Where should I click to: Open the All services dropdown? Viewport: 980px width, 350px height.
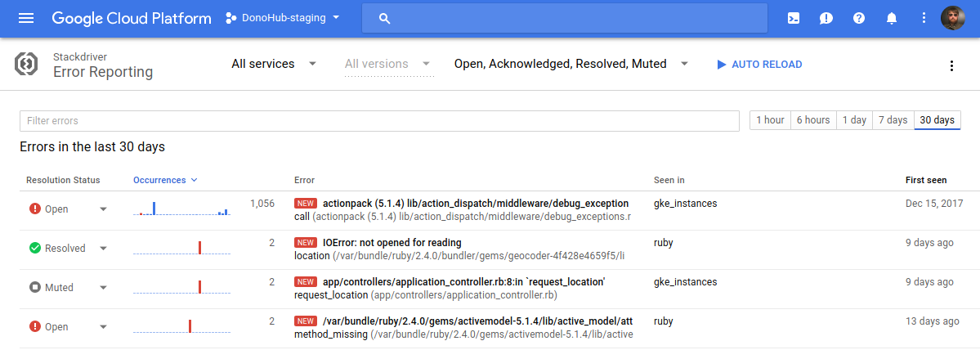pos(274,64)
